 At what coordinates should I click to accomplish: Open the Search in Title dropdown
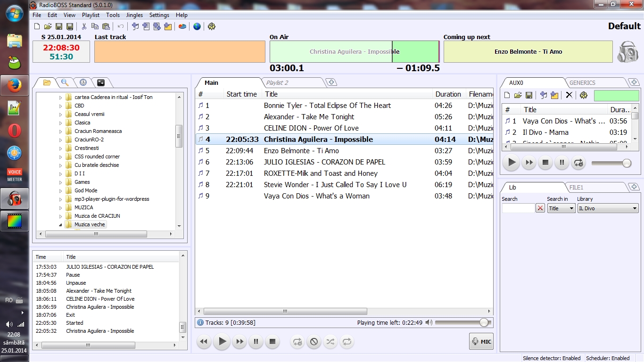(561, 208)
